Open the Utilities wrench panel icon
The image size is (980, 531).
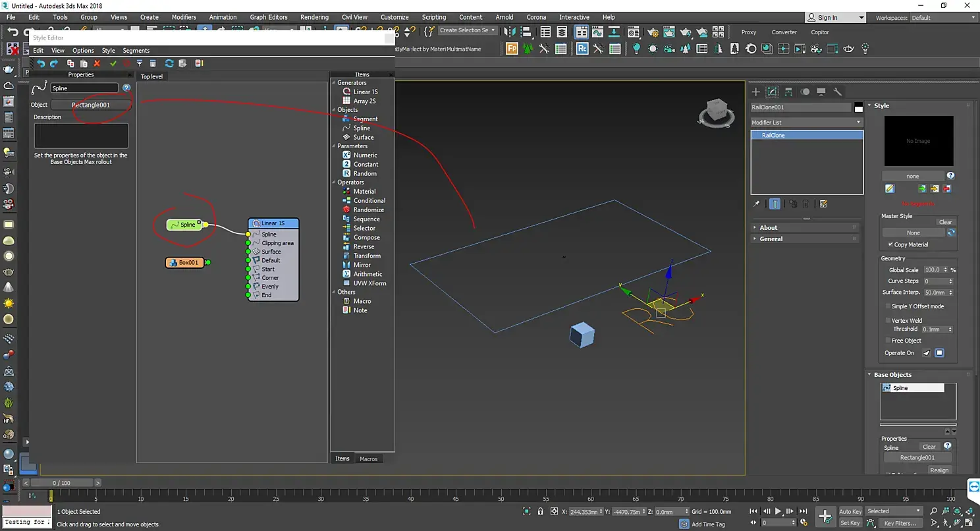838,92
